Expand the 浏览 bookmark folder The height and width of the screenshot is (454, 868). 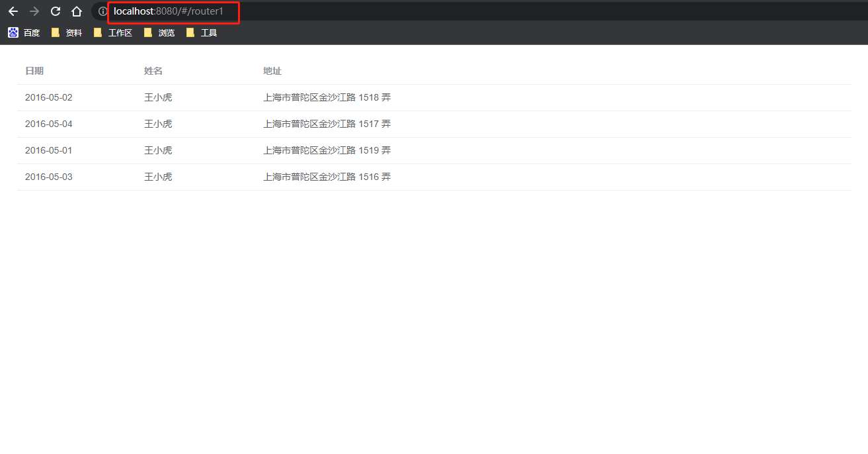[x=159, y=32]
